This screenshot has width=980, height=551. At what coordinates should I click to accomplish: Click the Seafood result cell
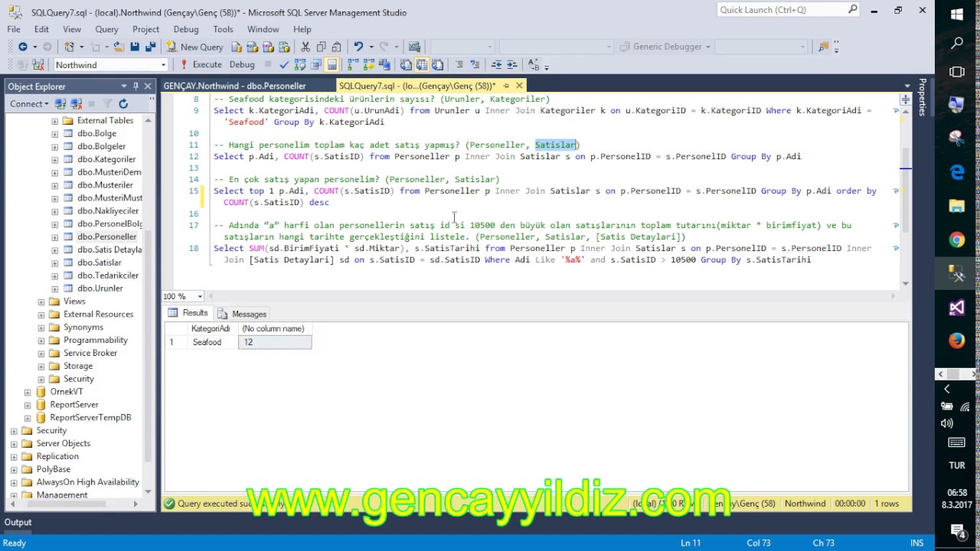214,342
